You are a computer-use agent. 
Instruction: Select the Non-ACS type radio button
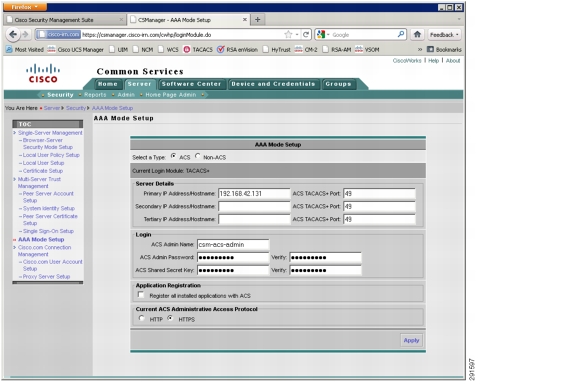(x=198, y=156)
